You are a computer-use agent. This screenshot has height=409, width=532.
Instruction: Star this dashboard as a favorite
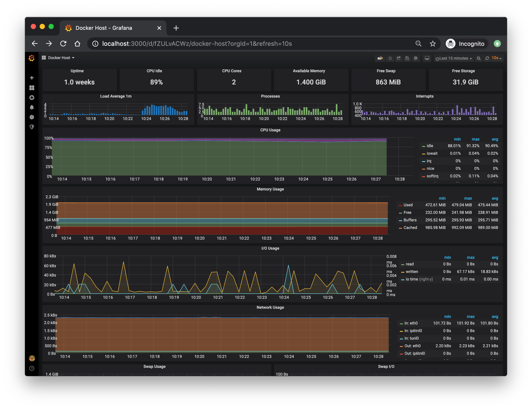(390, 58)
